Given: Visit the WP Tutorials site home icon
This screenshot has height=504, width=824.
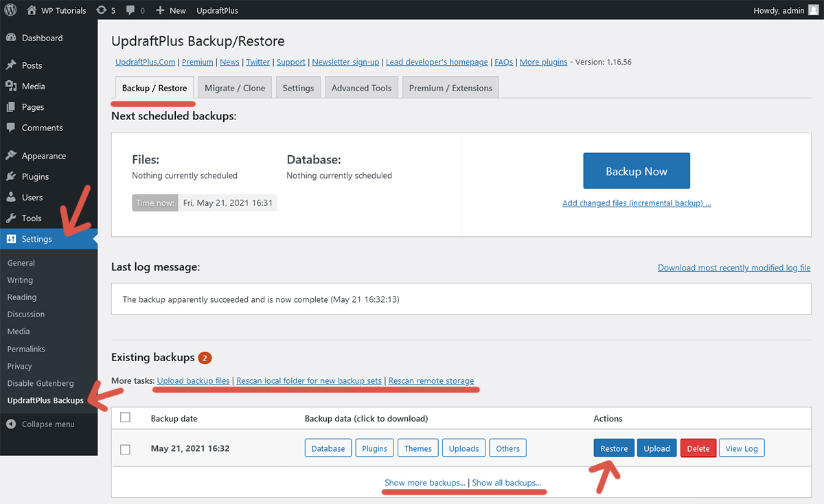Looking at the screenshot, I should point(32,10).
